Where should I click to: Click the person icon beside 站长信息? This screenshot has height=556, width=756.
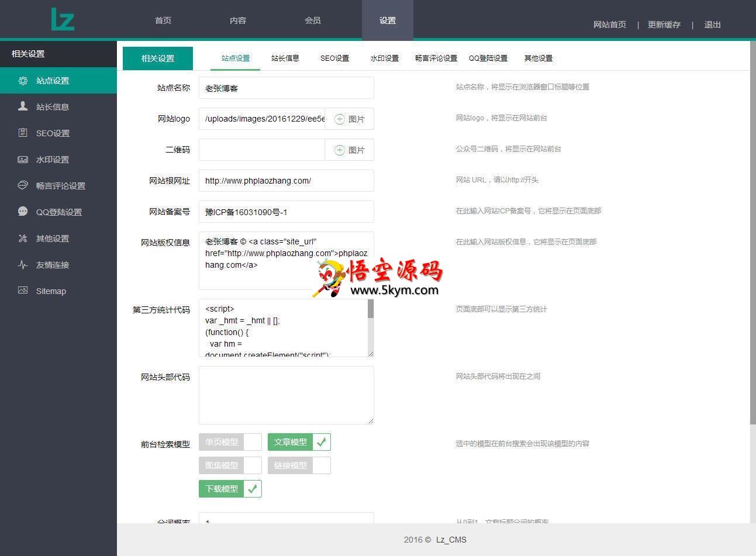[23, 106]
